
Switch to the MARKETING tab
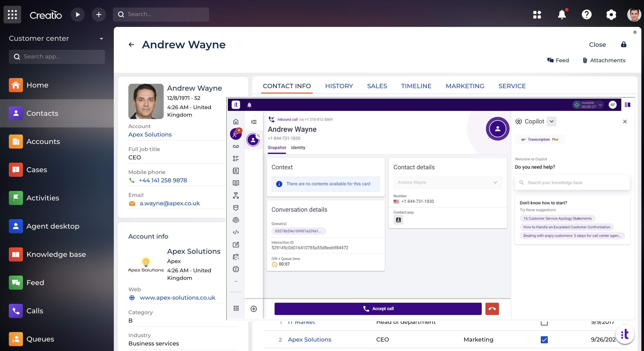[465, 86]
